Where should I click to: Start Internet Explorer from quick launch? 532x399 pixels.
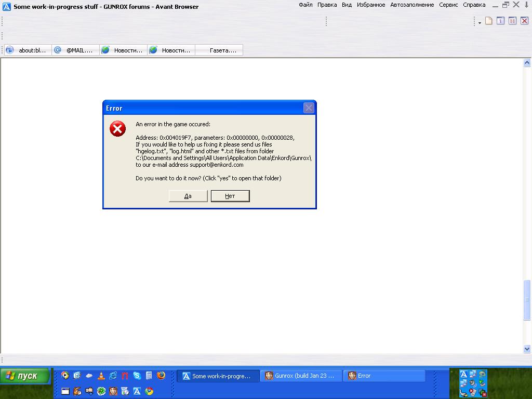(113, 376)
